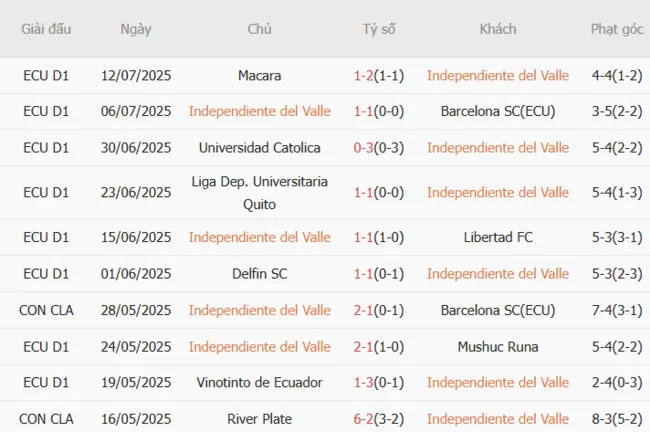Click the 8-3(5-2) corner kicks cell
650x432 pixels.
click(x=616, y=418)
